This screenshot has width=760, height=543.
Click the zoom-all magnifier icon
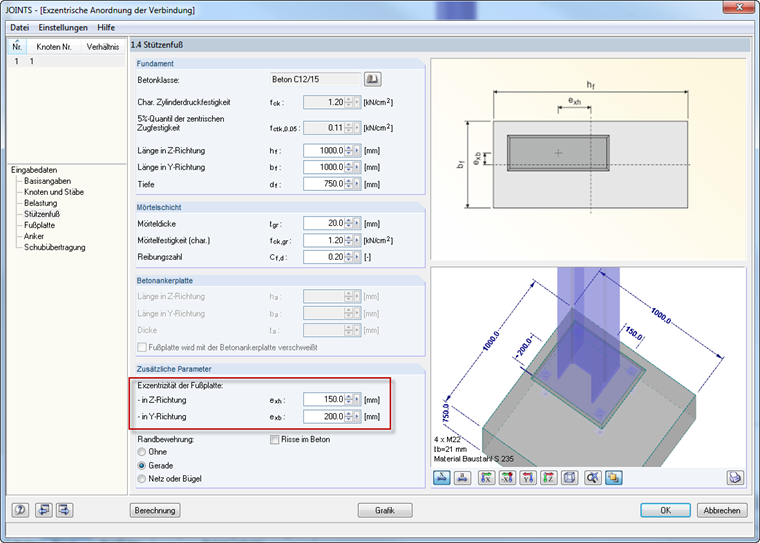[592, 478]
